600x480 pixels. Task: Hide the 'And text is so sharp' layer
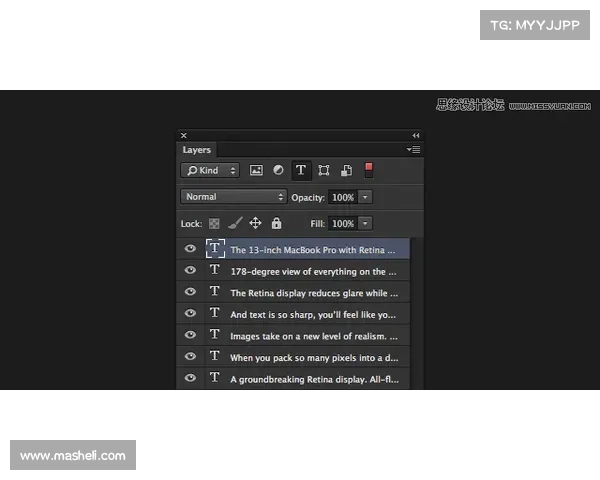click(x=190, y=313)
